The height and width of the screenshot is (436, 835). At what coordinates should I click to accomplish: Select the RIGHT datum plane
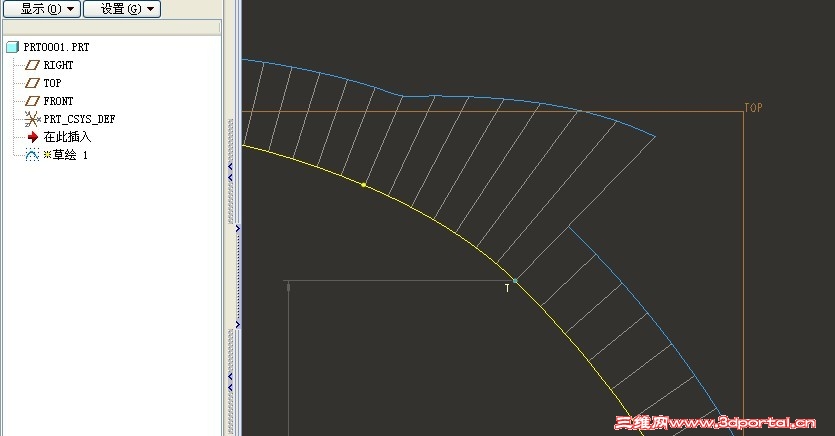point(58,65)
